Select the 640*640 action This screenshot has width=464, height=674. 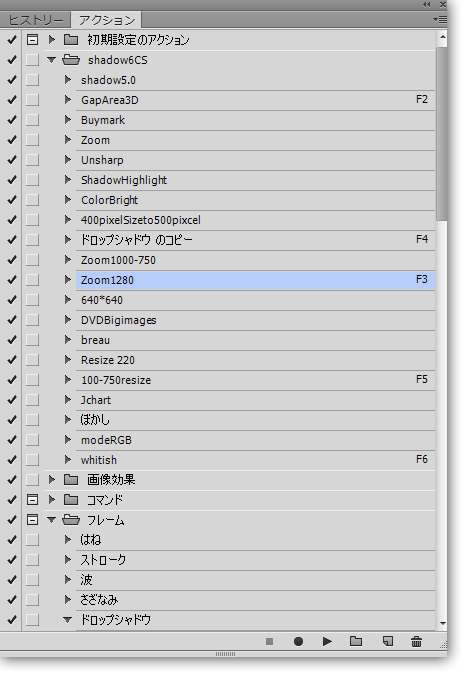pyautogui.click(x=255, y=300)
